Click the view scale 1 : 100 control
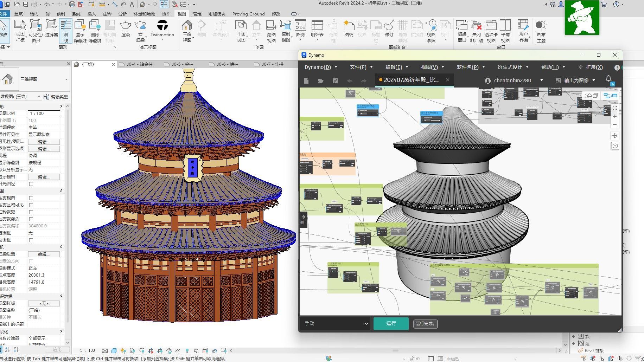This screenshot has width=644, height=362. pos(87,350)
